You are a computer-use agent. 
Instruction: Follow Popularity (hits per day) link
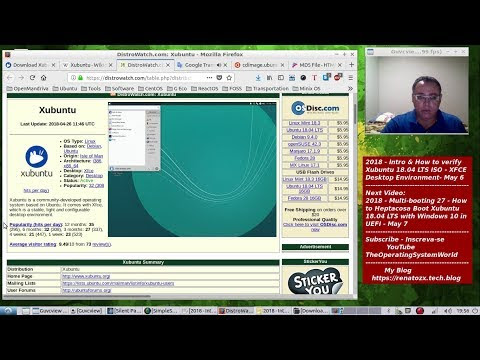point(36,225)
